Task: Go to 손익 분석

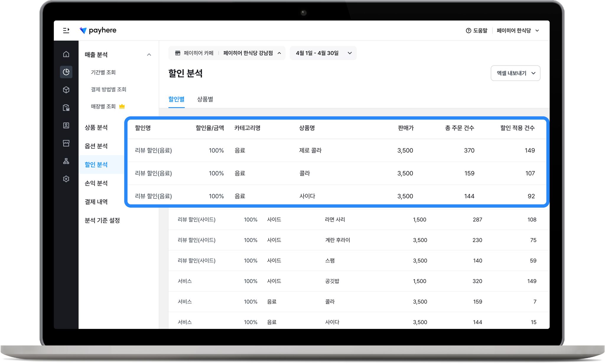Action: pos(96,183)
